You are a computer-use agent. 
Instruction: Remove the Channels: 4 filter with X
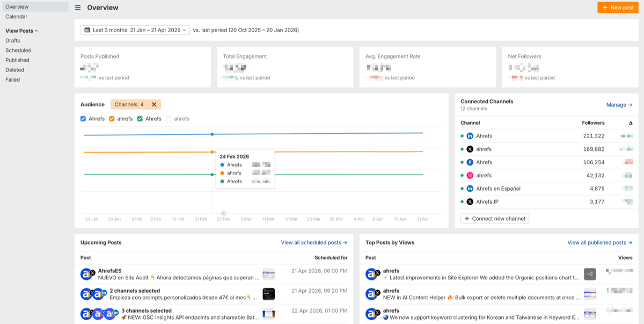154,105
